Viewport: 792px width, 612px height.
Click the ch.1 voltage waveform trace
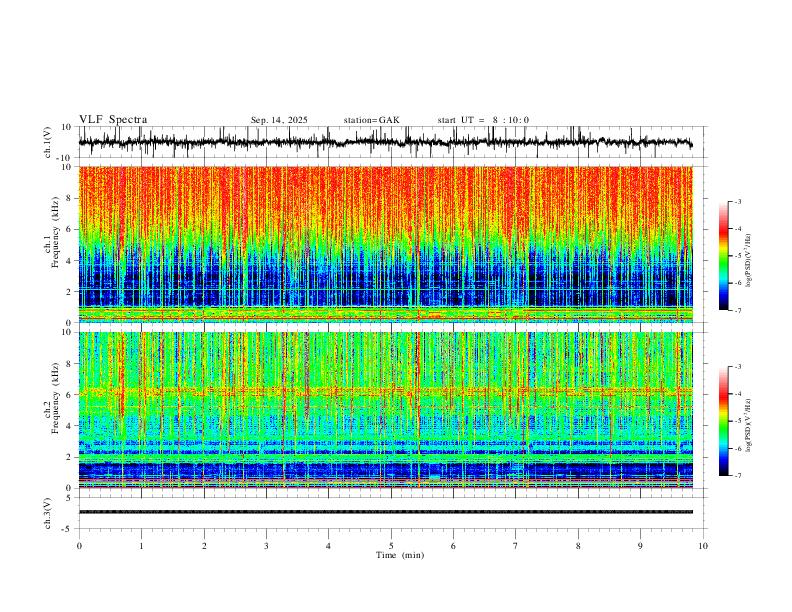[385, 142]
